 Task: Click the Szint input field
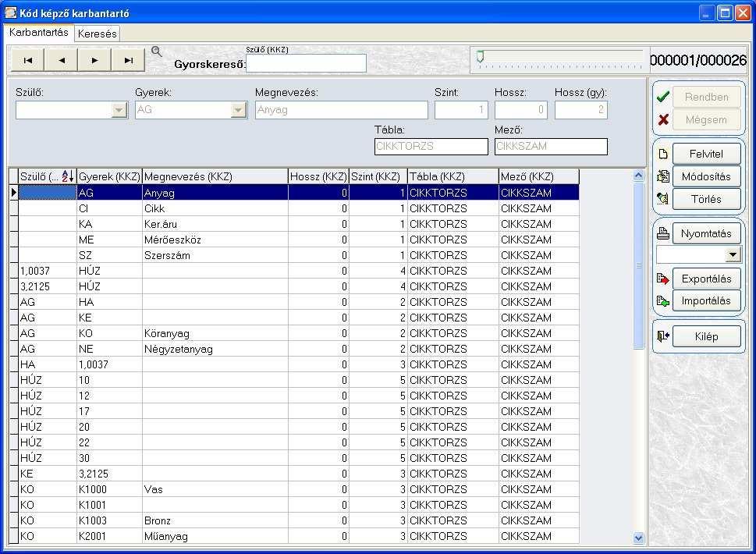(461, 110)
